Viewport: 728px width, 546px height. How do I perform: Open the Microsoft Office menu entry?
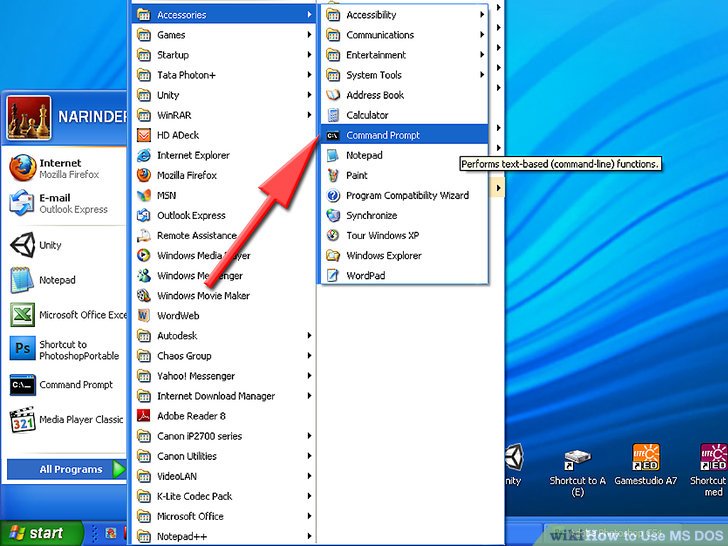[x=224, y=516]
